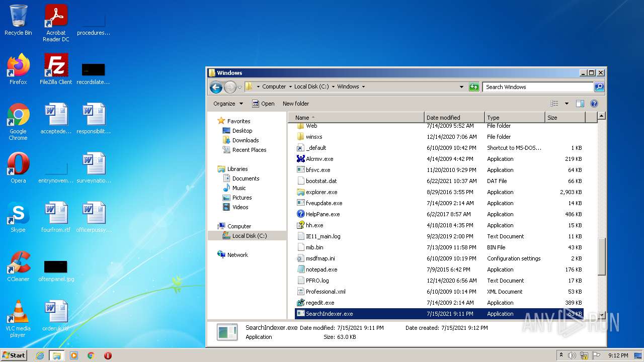Screen dimensions: 644x362
Task: Sort files by the Type column
Action: (x=493, y=118)
